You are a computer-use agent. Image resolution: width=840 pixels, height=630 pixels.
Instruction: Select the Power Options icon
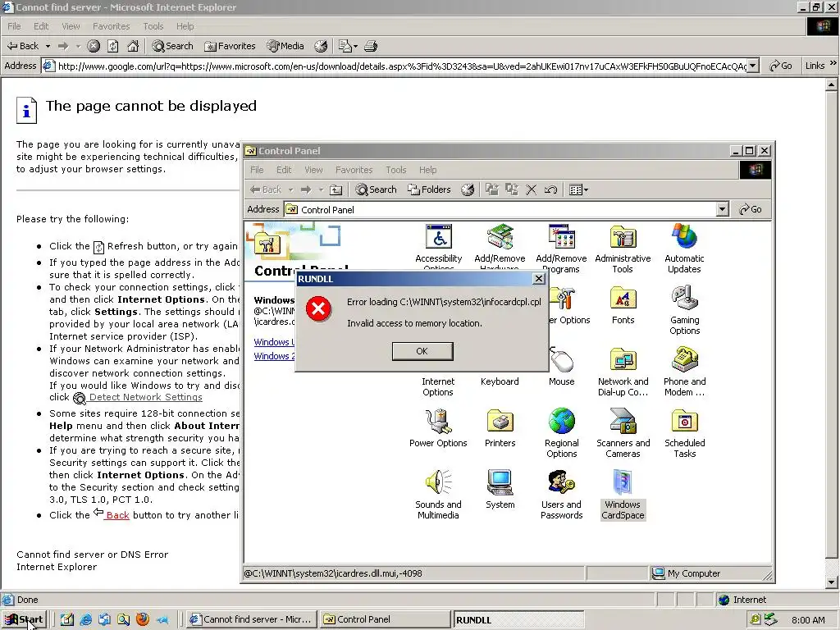pos(438,428)
